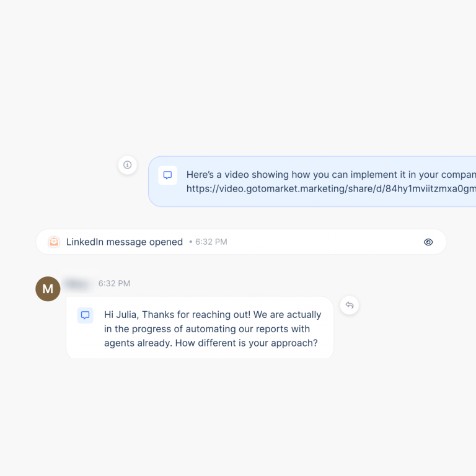Click the word "video" in the outgoing message

(x=236, y=175)
